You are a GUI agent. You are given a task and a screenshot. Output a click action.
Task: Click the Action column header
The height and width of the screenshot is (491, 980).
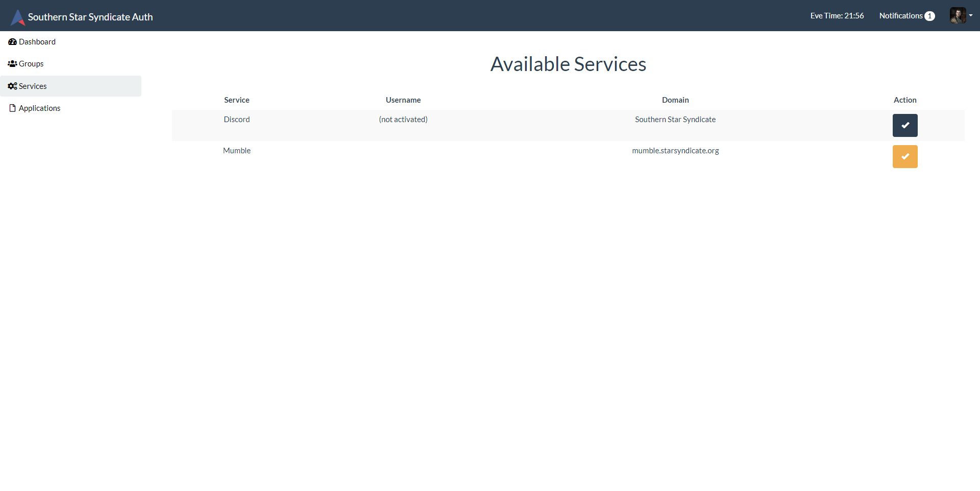(905, 100)
